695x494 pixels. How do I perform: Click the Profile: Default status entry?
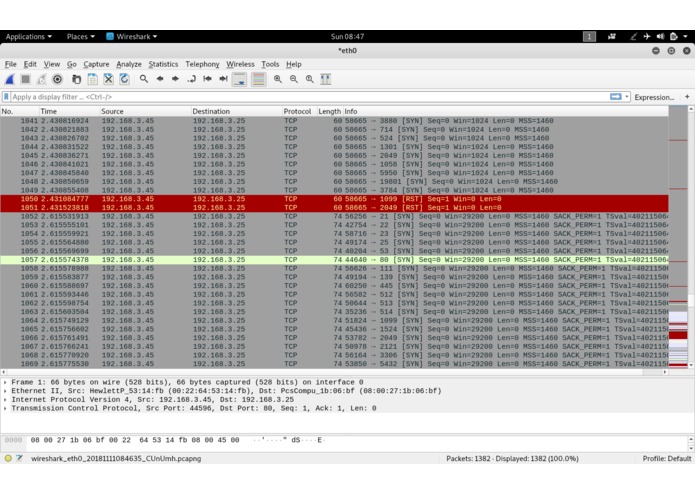coord(667,459)
